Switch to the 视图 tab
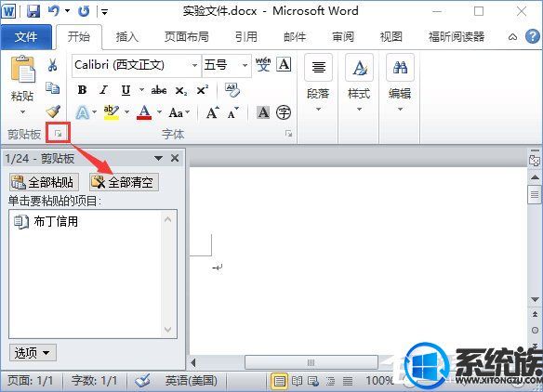 (x=391, y=36)
